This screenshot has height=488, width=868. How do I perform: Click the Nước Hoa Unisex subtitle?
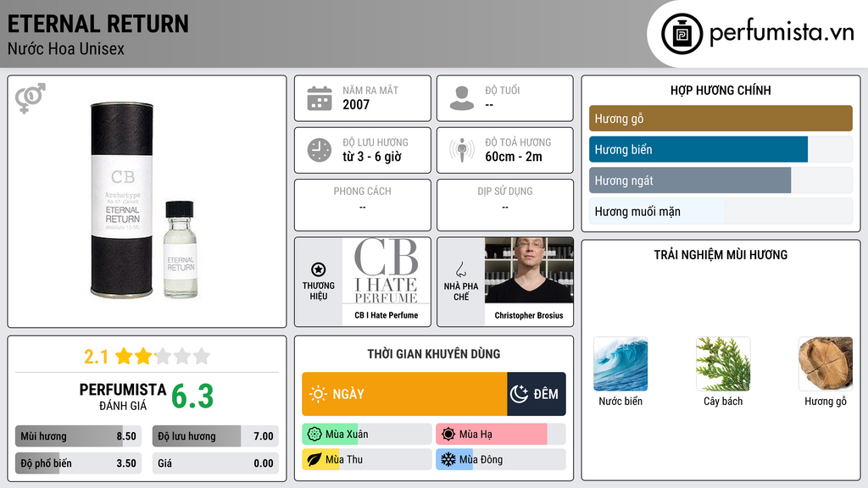click(x=66, y=48)
